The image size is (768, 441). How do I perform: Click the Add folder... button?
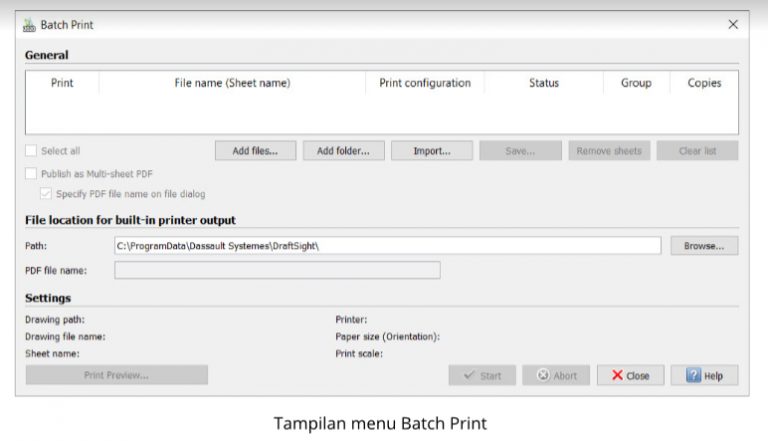[343, 151]
